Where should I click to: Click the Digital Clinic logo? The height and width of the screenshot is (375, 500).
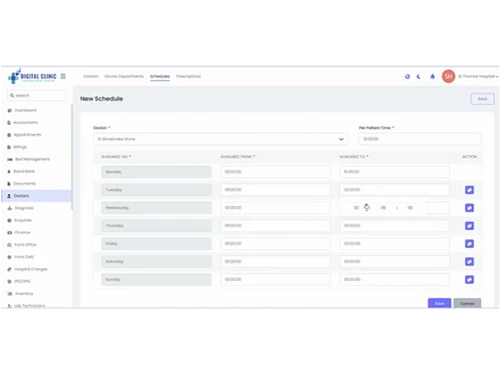coord(32,76)
